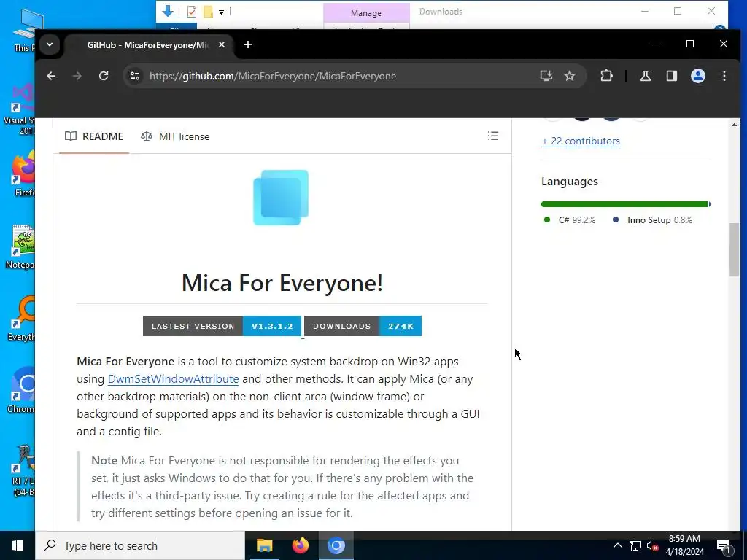Open the Chrome Extensions puzzle icon
The height and width of the screenshot is (560, 747).
tap(606, 76)
